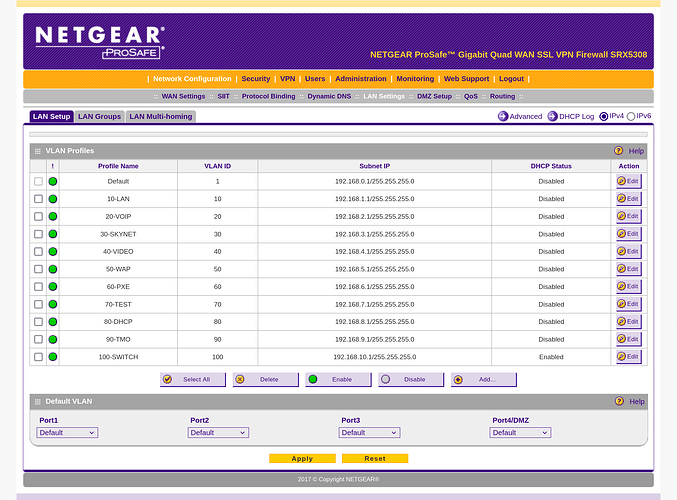Screen dimensions: 677x500
Task: Click the Add... button
Action: (x=484, y=380)
